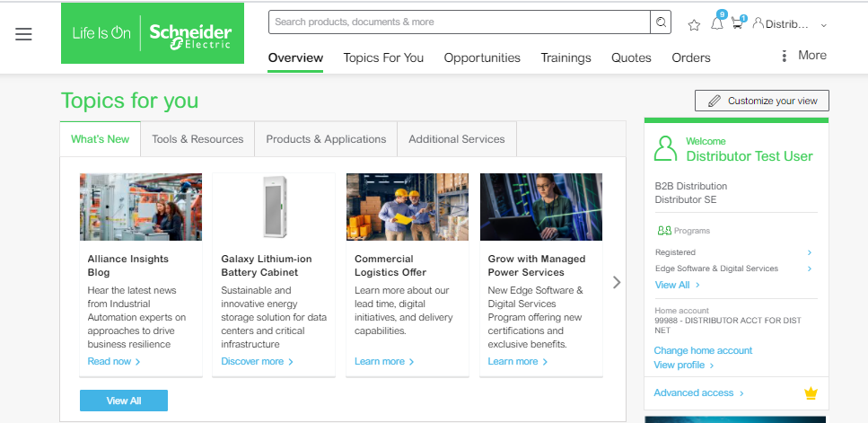
Task: Open Managed Power Services card image
Action: 541,207
